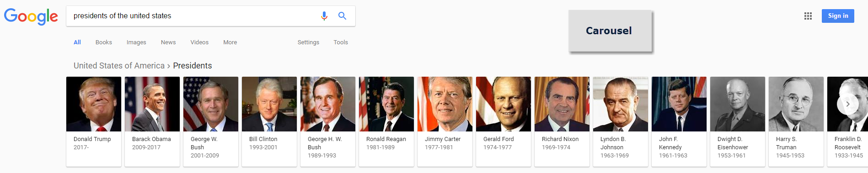
Task: Switch to the News tab
Action: (168, 42)
